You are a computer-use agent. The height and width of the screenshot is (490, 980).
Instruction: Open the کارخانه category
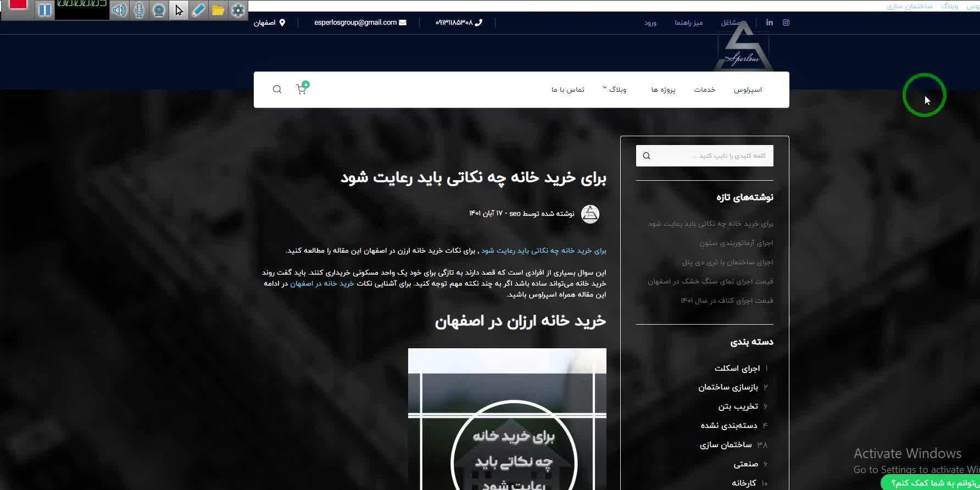(x=744, y=483)
